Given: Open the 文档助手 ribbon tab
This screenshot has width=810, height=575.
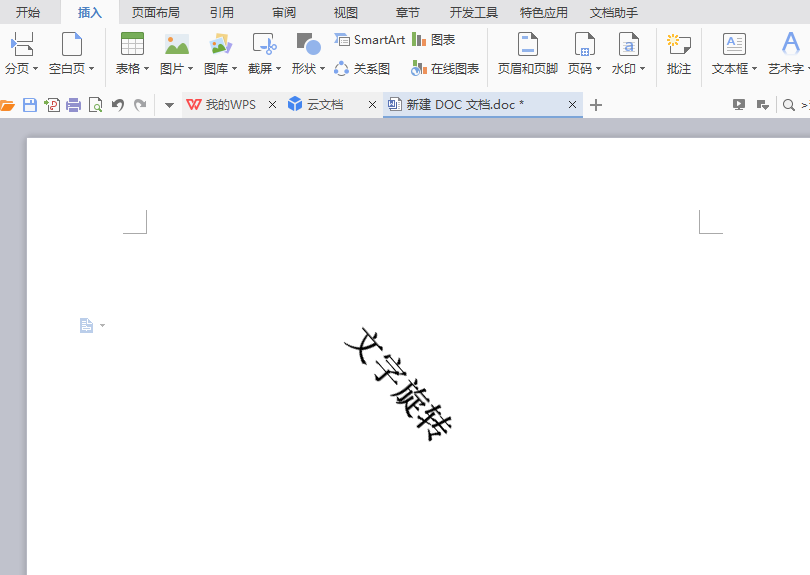Looking at the screenshot, I should point(614,12).
